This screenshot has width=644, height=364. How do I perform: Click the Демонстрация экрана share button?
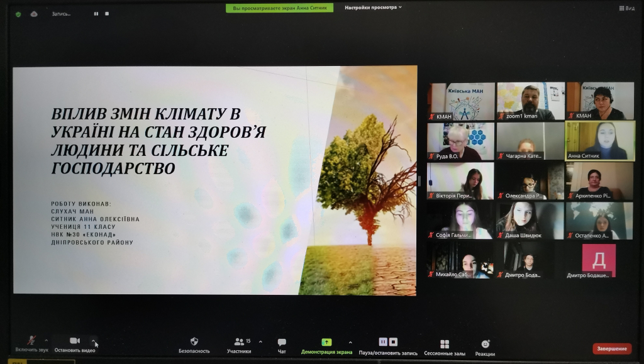[x=326, y=346]
